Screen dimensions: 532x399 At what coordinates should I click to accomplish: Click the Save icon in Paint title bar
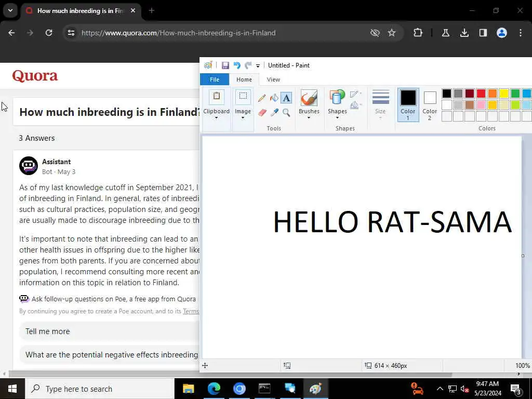tap(225, 65)
